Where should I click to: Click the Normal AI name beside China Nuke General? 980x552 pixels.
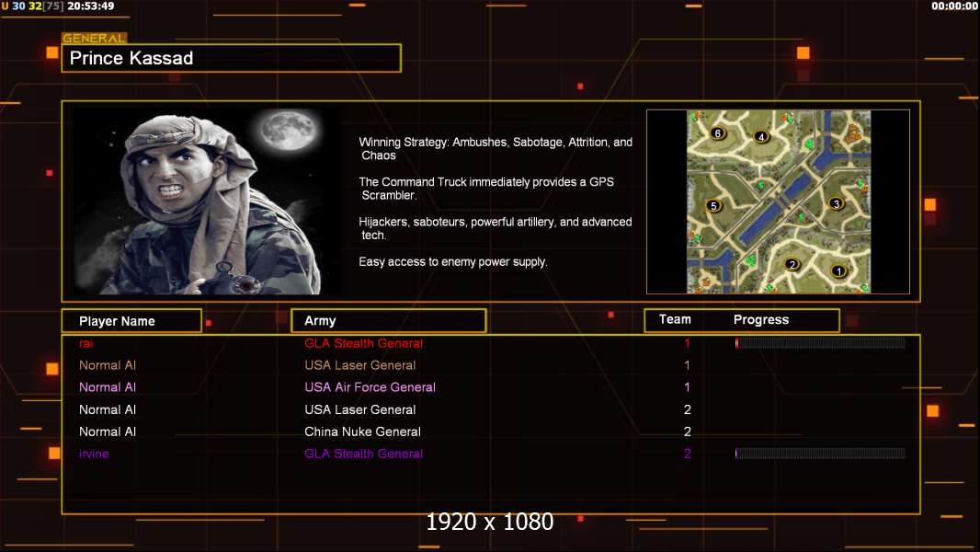[x=108, y=431]
